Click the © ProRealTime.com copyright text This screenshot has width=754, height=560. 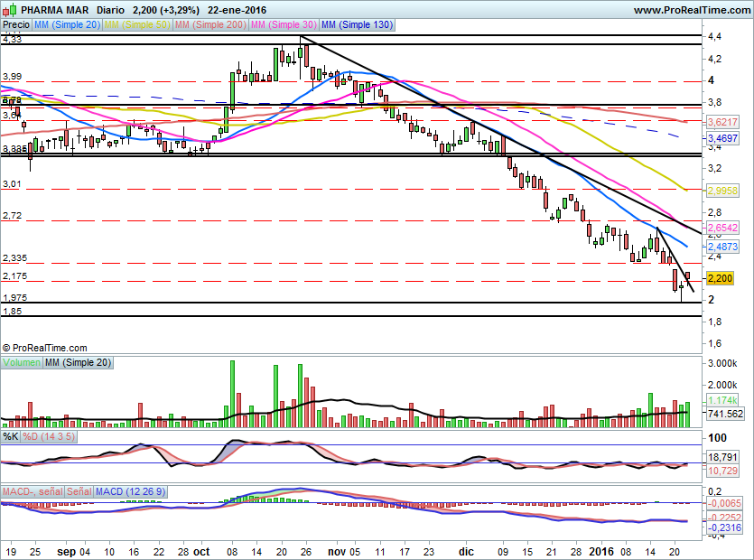pos(45,348)
